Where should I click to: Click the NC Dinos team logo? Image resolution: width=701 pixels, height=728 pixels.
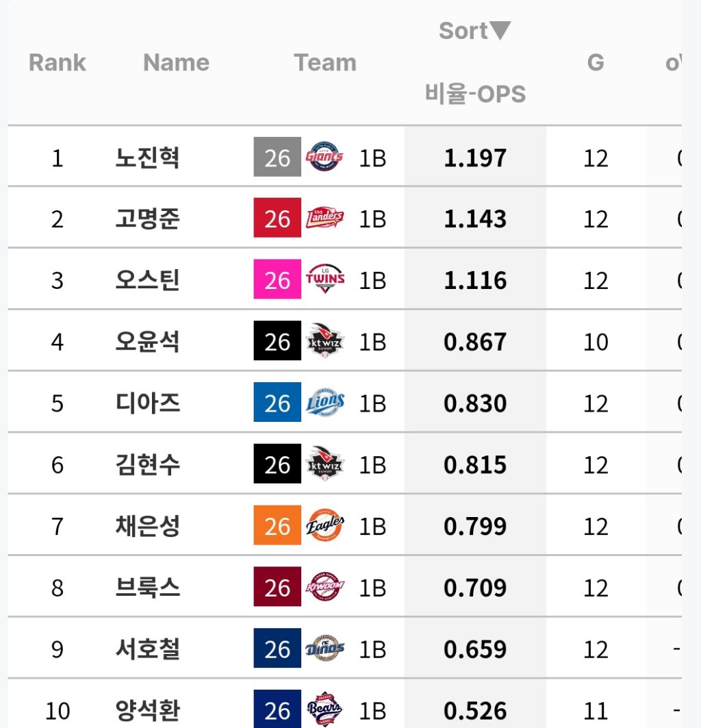[324, 648]
